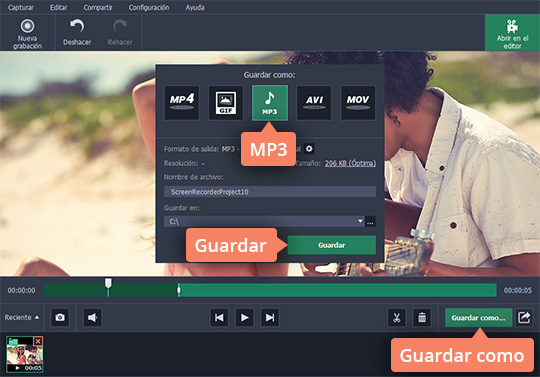Delete the selected fragment with the trash icon
This screenshot has width=540, height=377.
[x=422, y=317]
